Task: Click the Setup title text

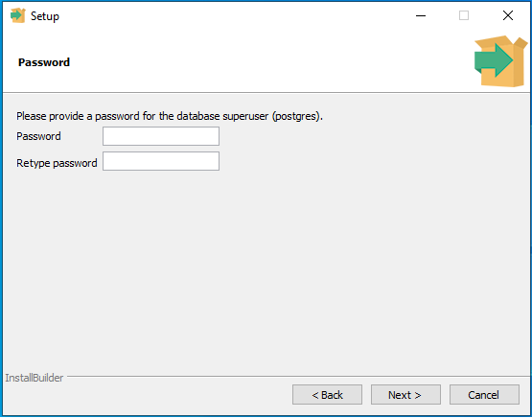Action: point(45,16)
